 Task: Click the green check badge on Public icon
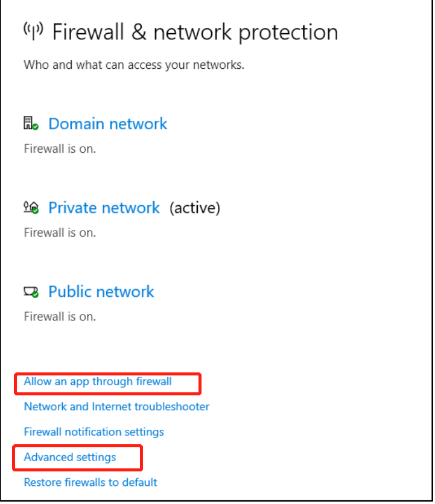pos(36,295)
